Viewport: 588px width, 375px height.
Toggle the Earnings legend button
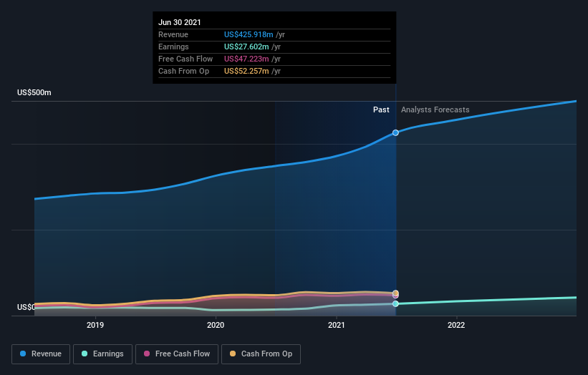coord(102,354)
